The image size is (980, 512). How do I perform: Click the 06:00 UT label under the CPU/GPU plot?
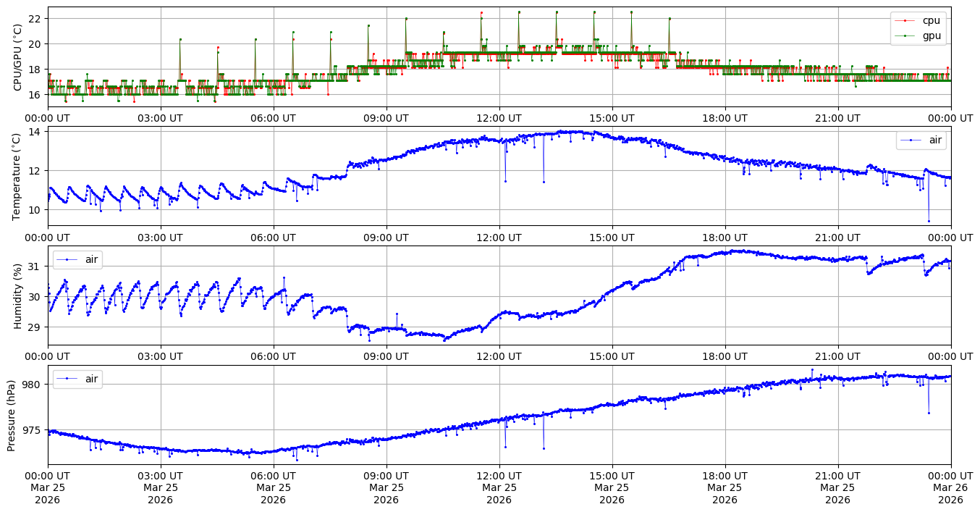coord(273,118)
